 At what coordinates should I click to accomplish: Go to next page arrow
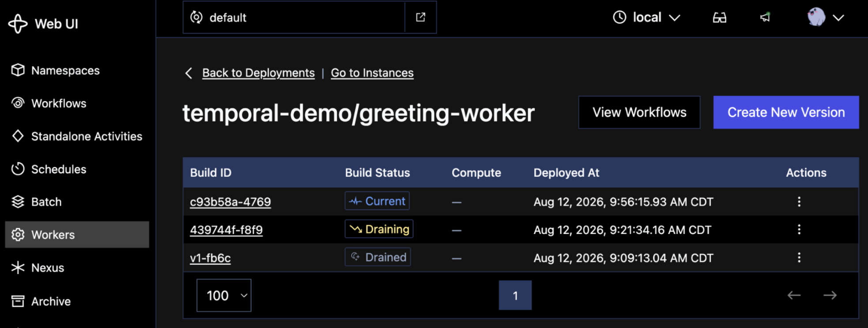point(830,295)
